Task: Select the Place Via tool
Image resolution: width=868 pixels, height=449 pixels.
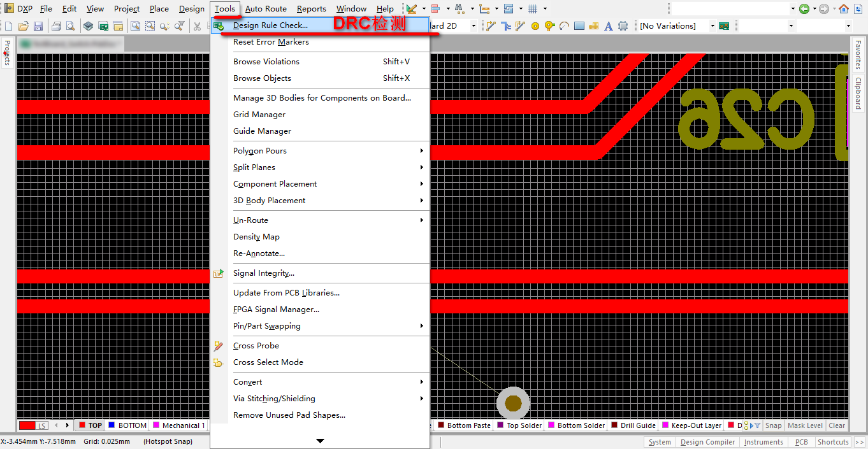Action: click(549, 26)
